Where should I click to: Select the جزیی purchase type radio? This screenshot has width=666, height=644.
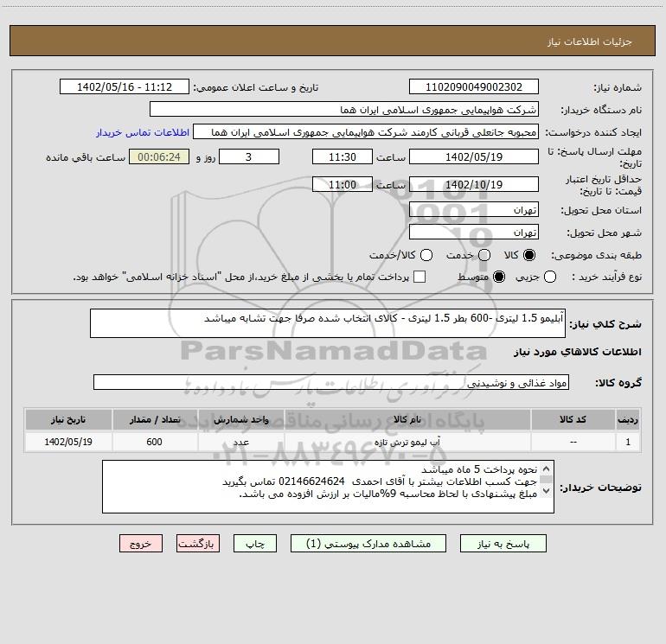(550, 277)
